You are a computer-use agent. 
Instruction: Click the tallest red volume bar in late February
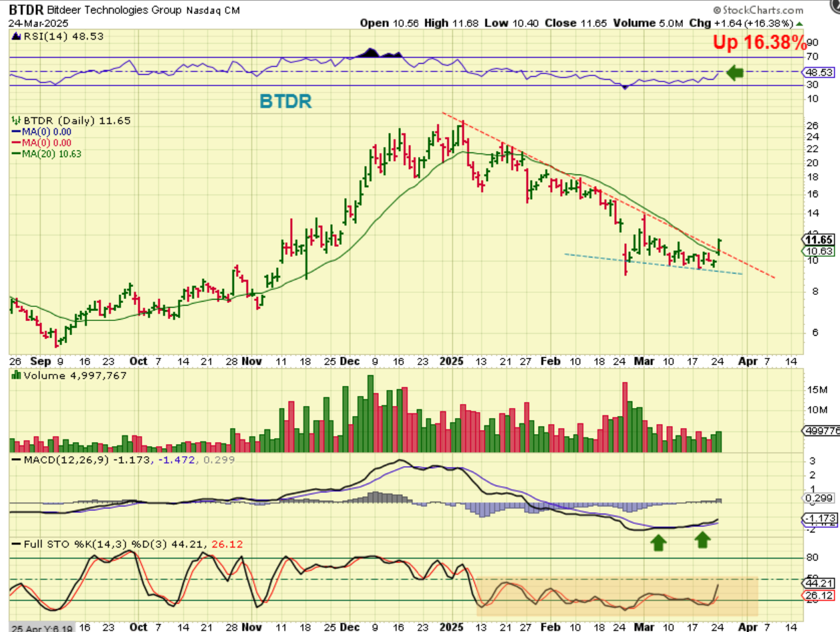point(625,417)
